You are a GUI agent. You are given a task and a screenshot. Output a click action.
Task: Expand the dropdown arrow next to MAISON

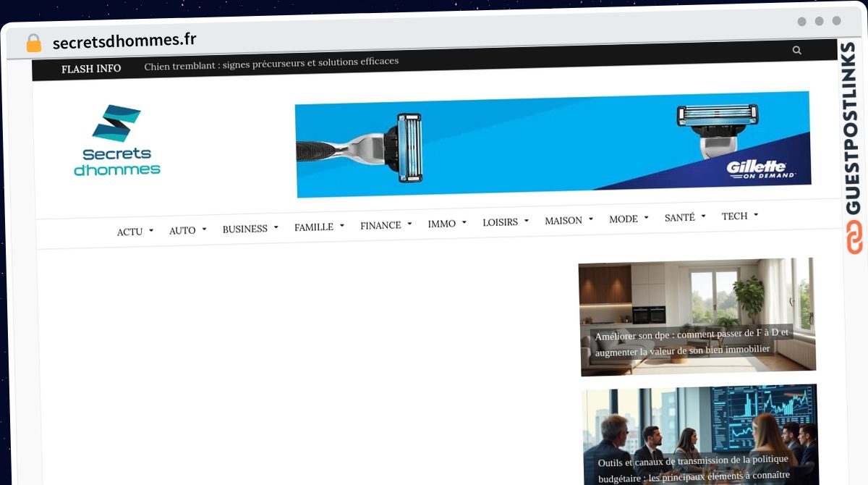[590, 219]
